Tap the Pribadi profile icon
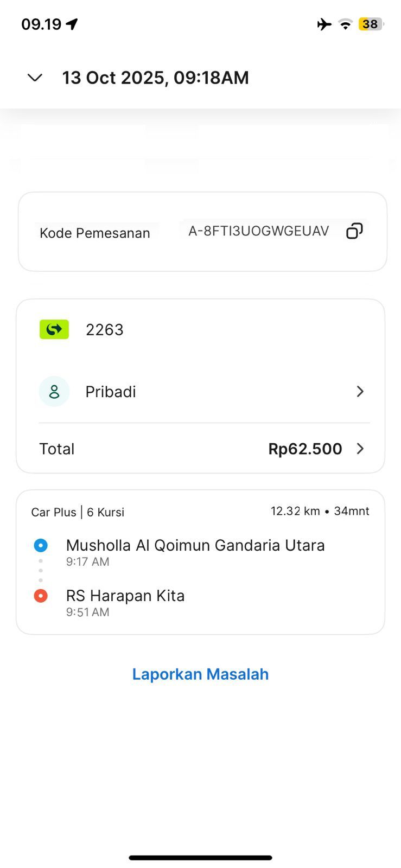 54,392
